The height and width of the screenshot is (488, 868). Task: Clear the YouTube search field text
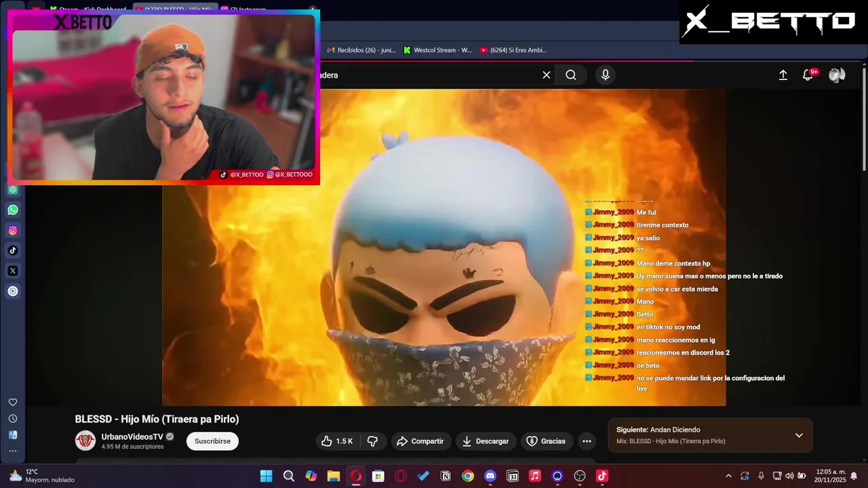point(547,75)
